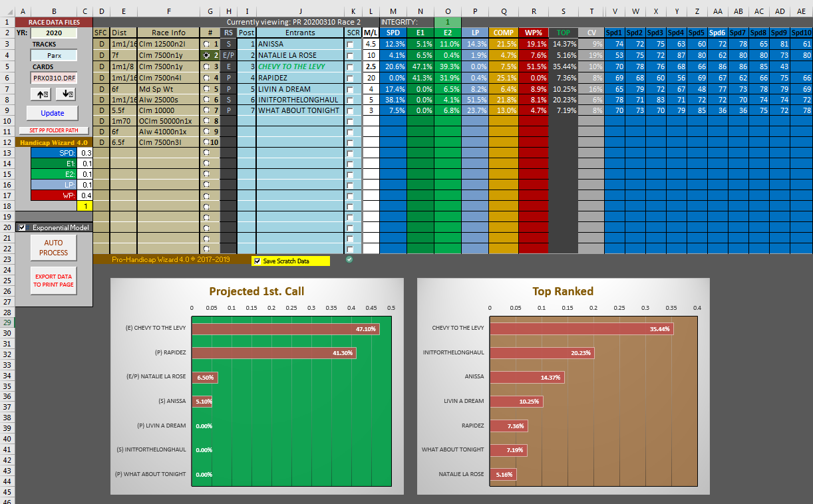This screenshot has width=813, height=504.
Task: Click the AUTO PROCESS button
Action: point(53,248)
